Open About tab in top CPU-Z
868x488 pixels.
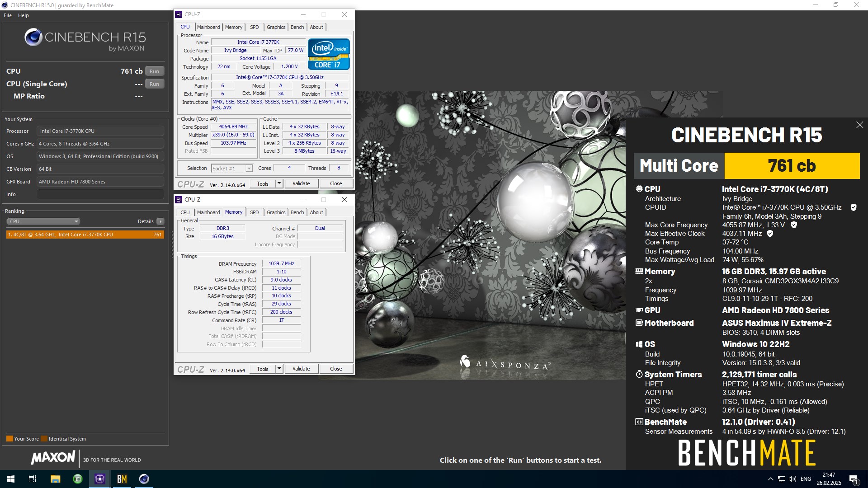pos(316,27)
